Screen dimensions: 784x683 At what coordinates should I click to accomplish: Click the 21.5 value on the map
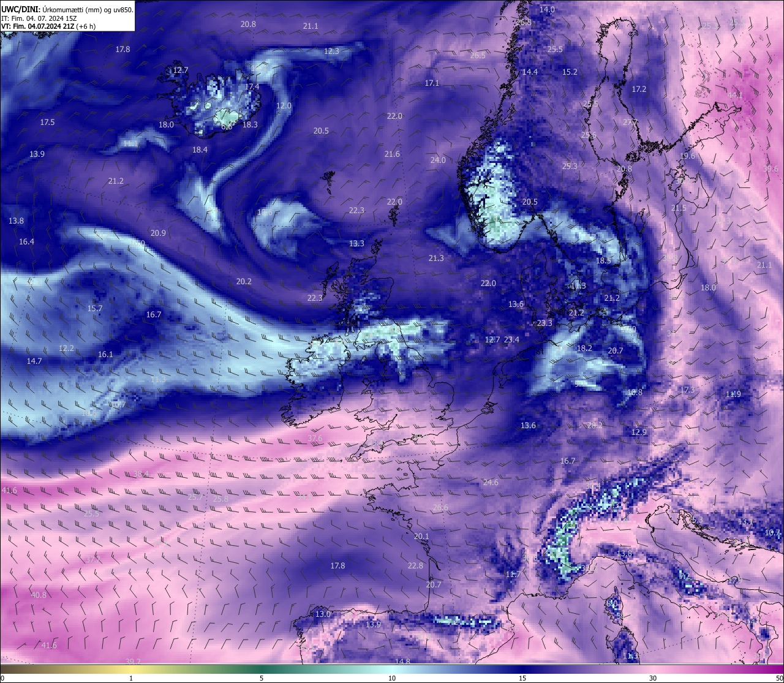click(679, 209)
